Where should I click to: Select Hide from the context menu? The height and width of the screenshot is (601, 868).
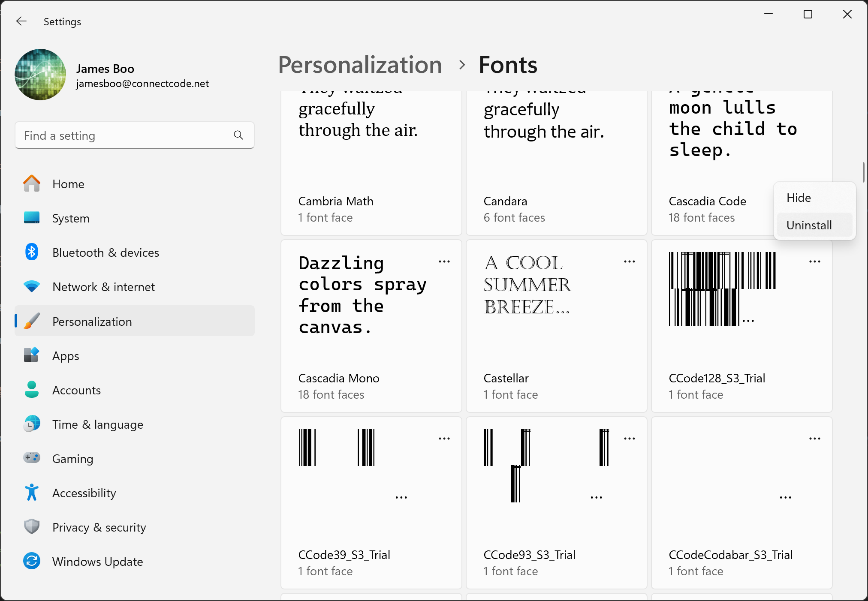click(814, 198)
